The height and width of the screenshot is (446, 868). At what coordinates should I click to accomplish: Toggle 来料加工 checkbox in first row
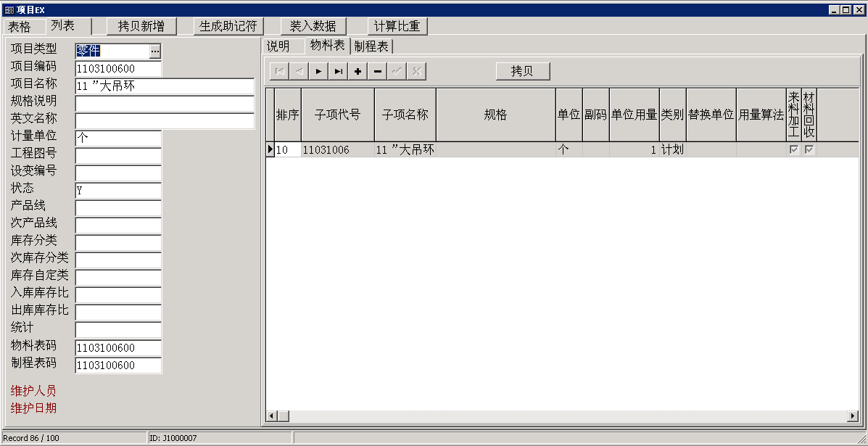click(794, 150)
